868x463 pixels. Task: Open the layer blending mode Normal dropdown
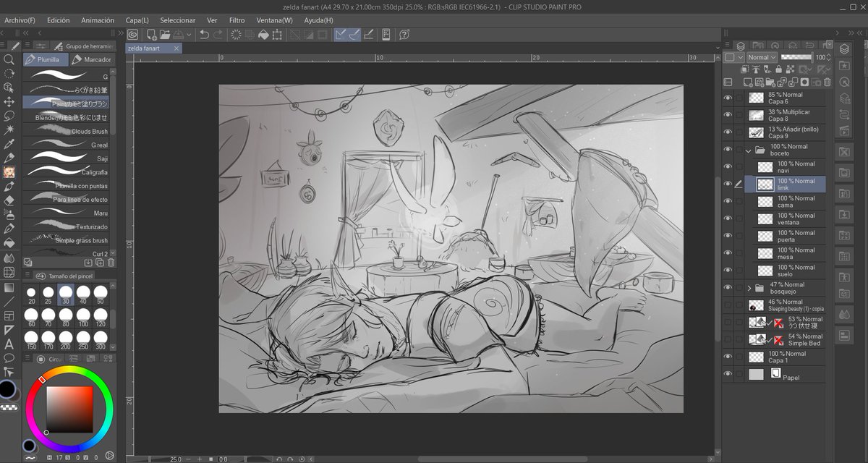(x=762, y=57)
